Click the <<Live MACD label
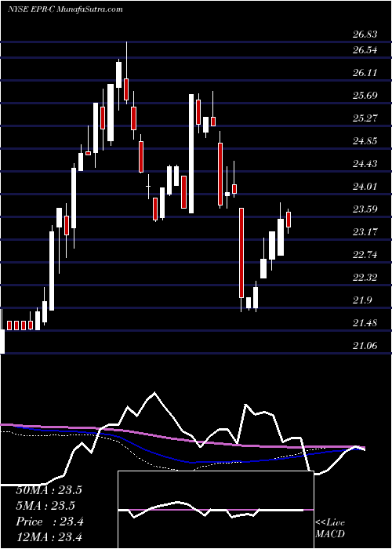 (330, 529)
